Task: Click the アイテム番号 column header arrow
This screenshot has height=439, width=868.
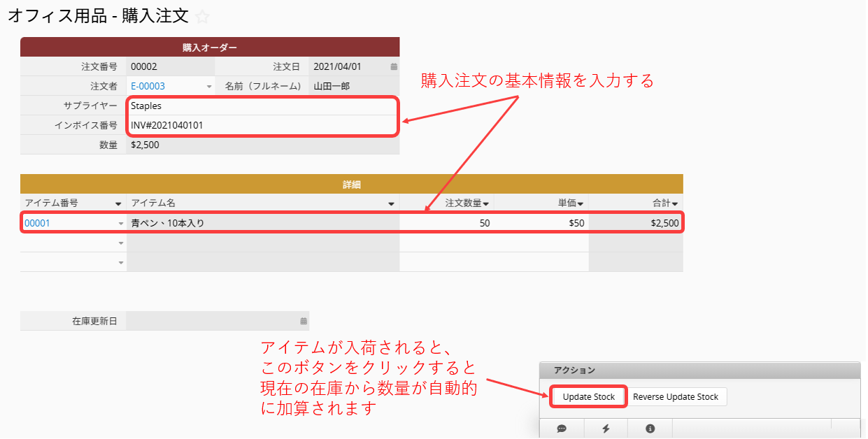Action: click(118, 203)
